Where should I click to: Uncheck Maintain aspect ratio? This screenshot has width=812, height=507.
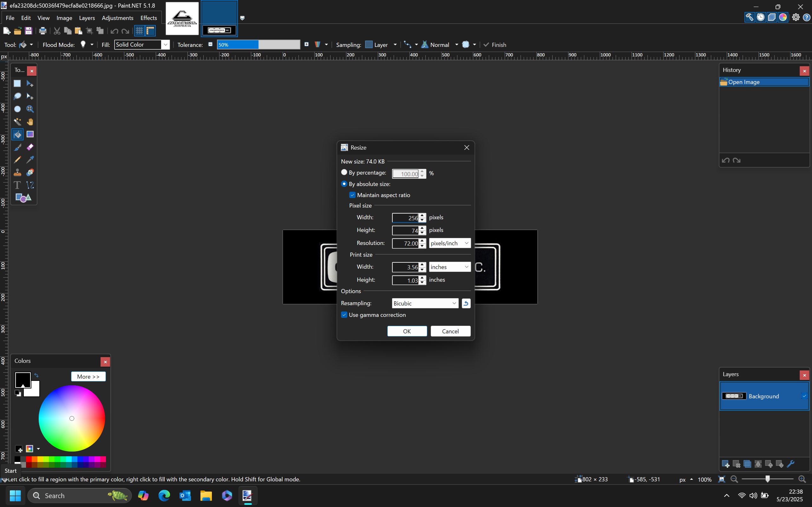pyautogui.click(x=352, y=195)
